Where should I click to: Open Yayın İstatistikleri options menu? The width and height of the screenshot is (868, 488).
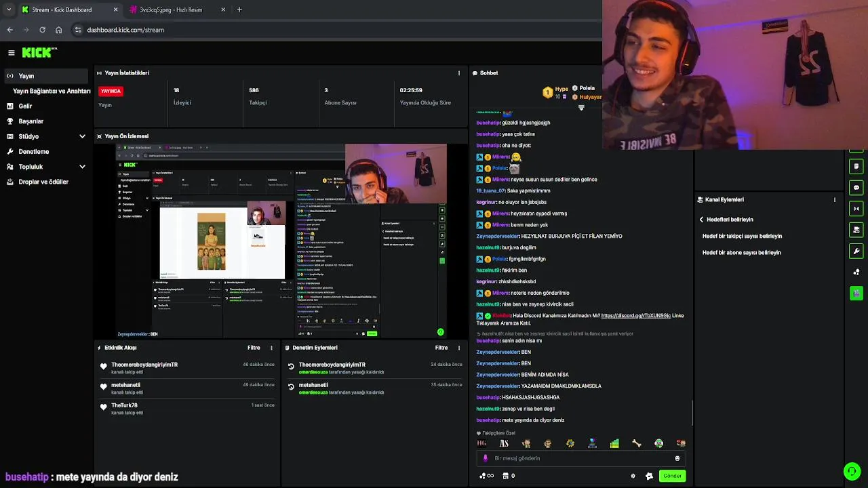(x=459, y=73)
